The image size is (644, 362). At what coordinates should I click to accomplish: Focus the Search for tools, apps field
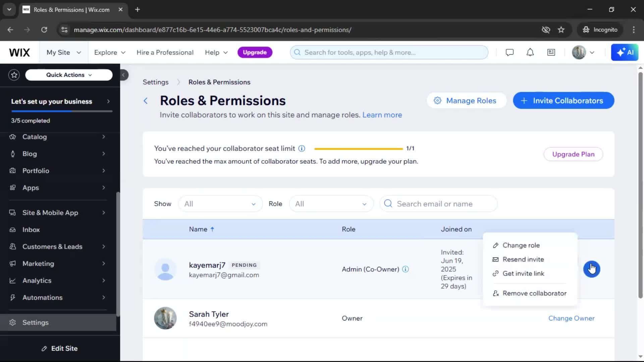point(389,53)
